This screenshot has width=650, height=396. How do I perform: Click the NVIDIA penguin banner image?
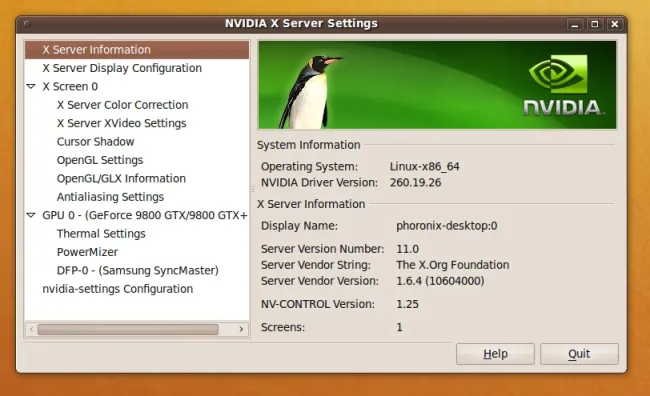point(437,85)
